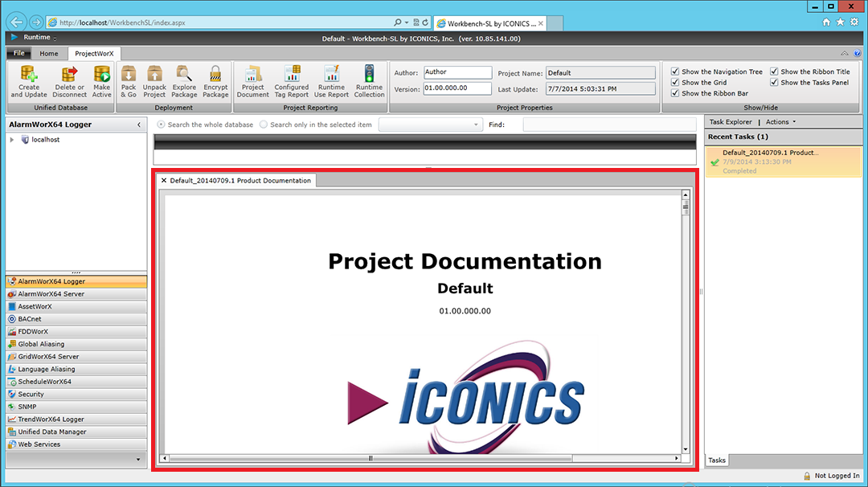
Task: Switch to the Home ribbon tab
Action: point(49,54)
